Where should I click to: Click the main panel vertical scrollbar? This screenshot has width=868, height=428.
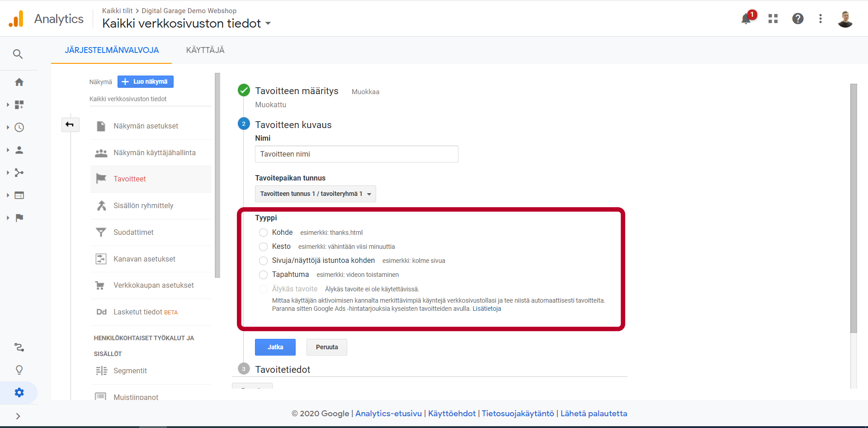click(x=854, y=208)
